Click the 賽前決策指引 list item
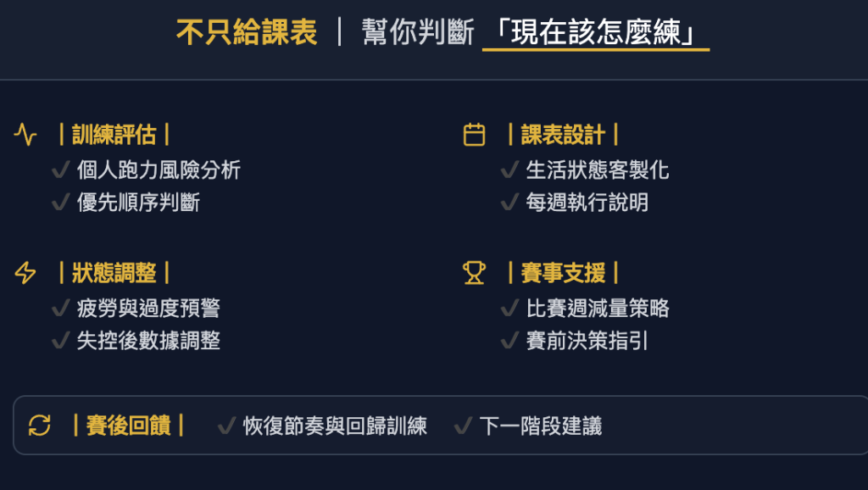Screen dimensions: 868x490 [587, 341]
